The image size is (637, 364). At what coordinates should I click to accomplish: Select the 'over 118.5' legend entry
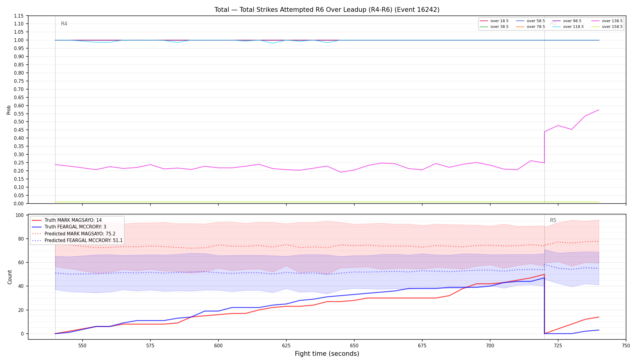tap(568, 27)
